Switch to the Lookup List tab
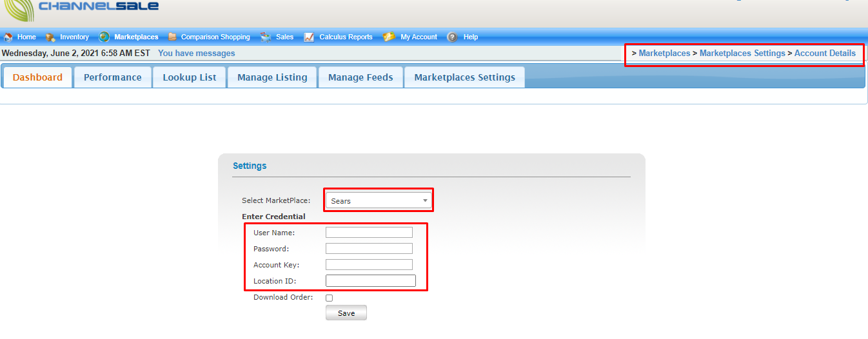The height and width of the screenshot is (339, 868). (190, 77)
